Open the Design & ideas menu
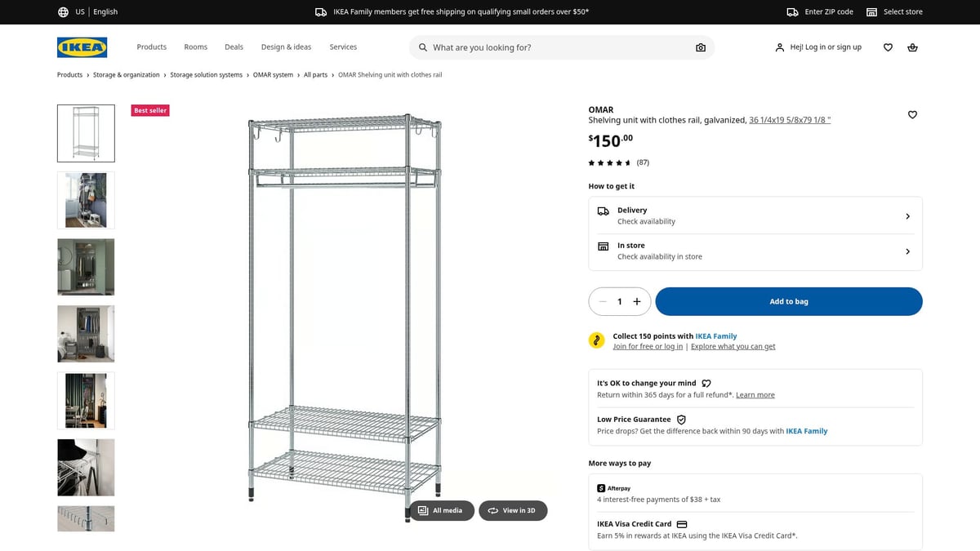 (x=286, y=47)
